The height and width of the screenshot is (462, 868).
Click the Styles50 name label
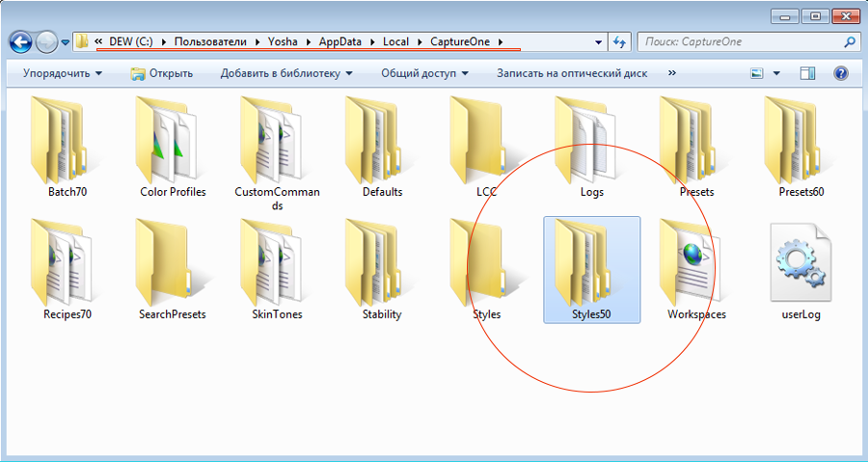(591, 314)
